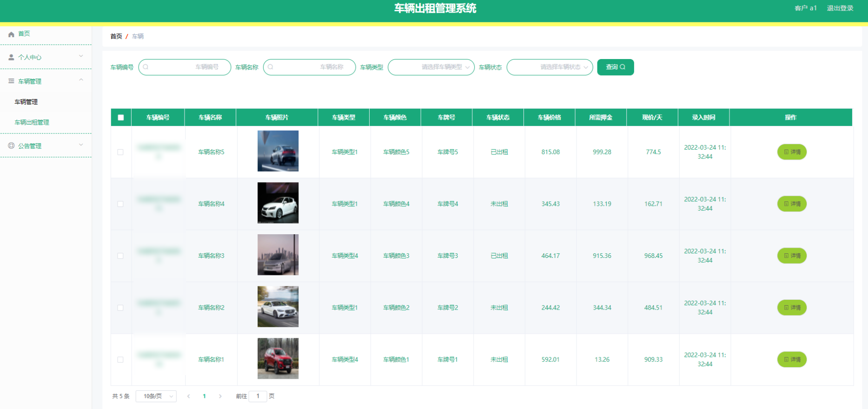Focus the 车辆名称 search field
Screen dimensions: 868x409
coord(309,67)
